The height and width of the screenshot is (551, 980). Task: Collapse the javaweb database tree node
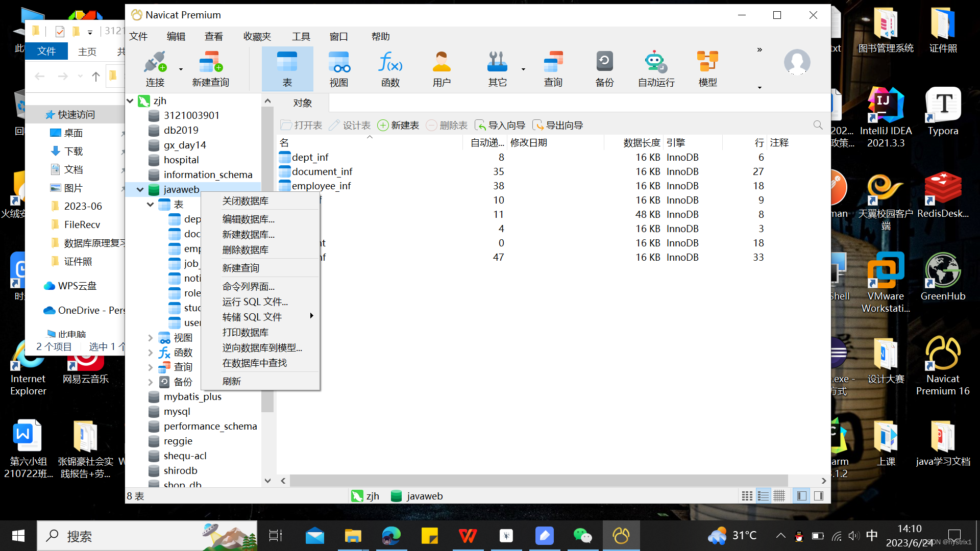(x=140, y=190)
